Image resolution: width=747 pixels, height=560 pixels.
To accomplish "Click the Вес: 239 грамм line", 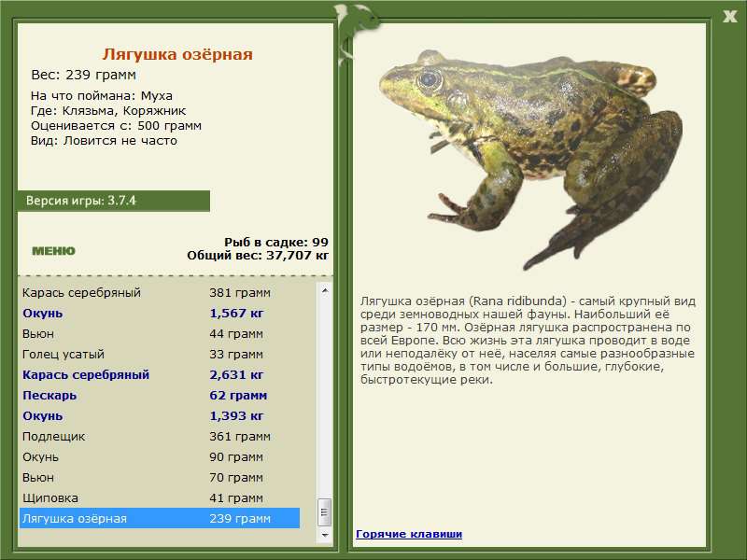I will (83, 75).
